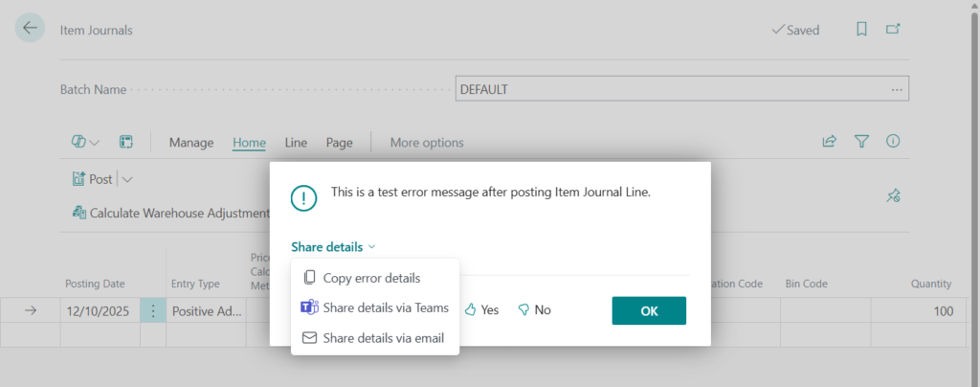Image resolution: width=980 pixels, height=387 pixels.
Task: Click the back arrow button
Action: (30, 29)
